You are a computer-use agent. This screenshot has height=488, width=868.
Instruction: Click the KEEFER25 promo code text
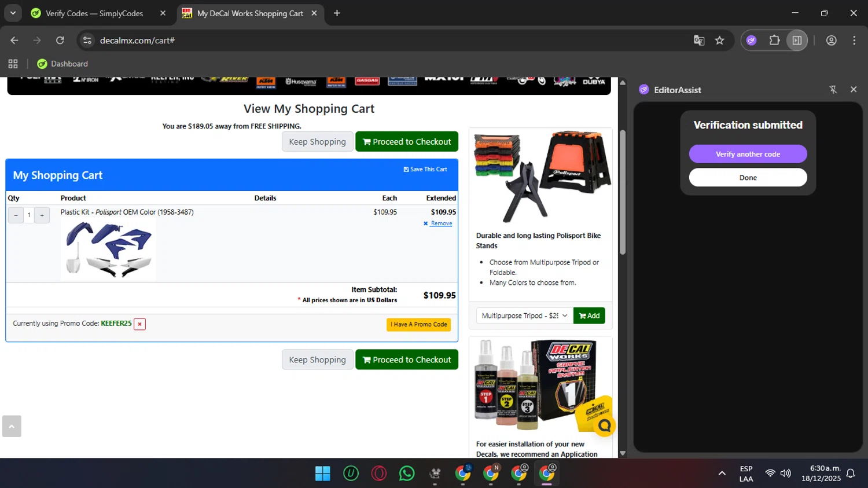coord(116,324)
